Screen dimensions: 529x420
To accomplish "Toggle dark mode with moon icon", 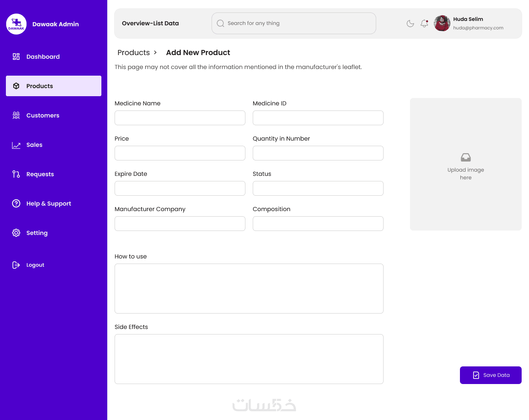I will click(x=410, y=23).
